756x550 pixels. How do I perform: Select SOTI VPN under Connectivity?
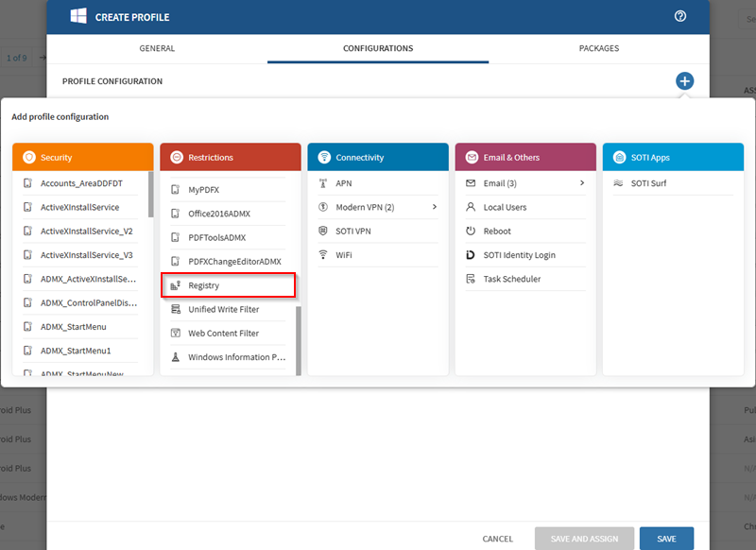pos(366,231)
